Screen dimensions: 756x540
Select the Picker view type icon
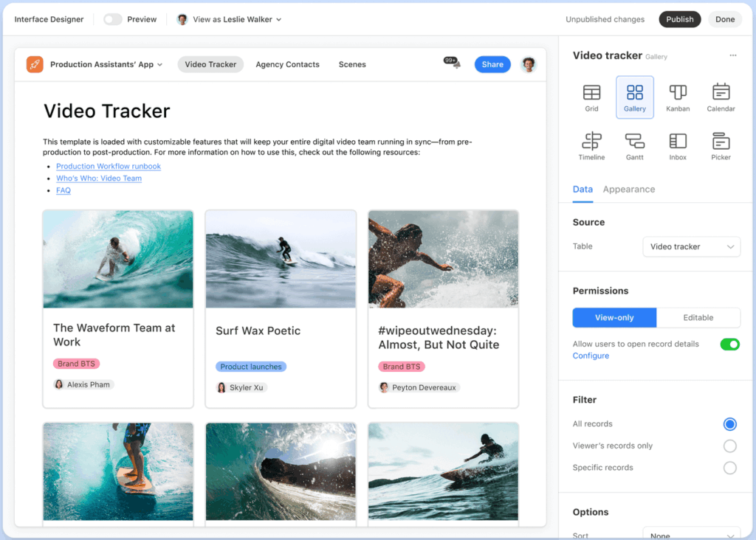point(721,146)
